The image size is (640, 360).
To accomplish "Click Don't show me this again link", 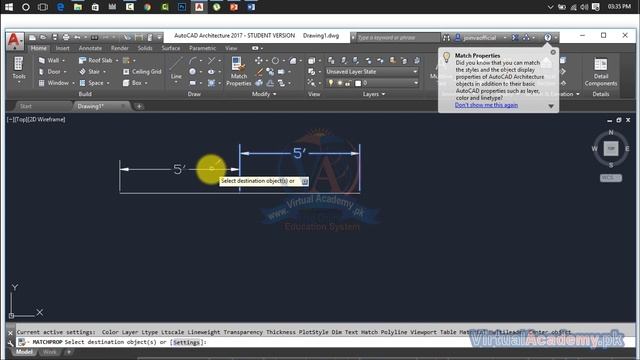I will click(x=486, y=105).
